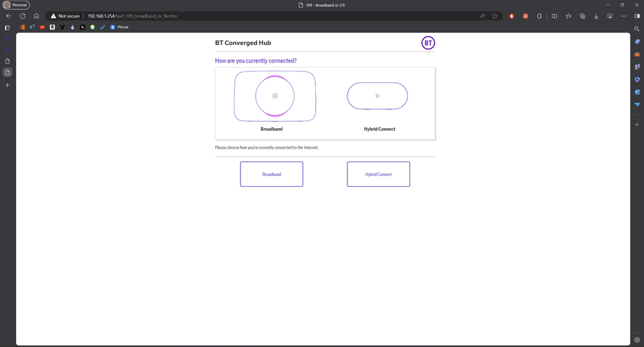
Task: Click the Not secure site warning
Action: tap(65, 16)
